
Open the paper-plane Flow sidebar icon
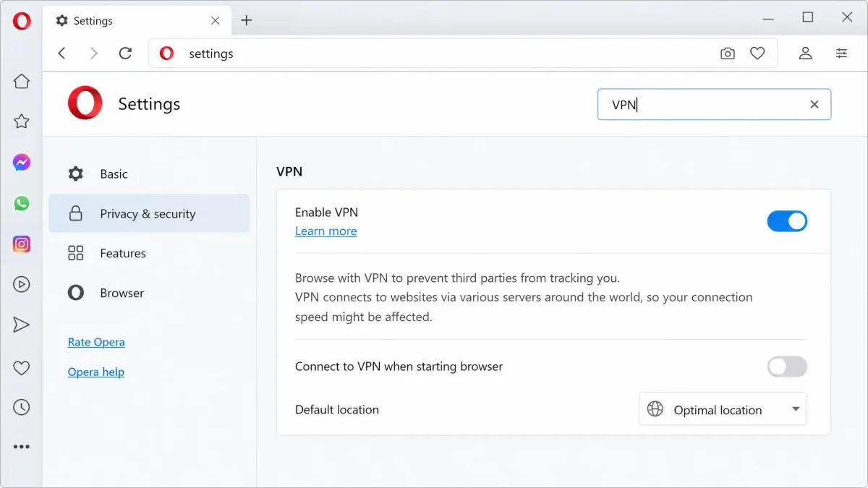(22, 325)
